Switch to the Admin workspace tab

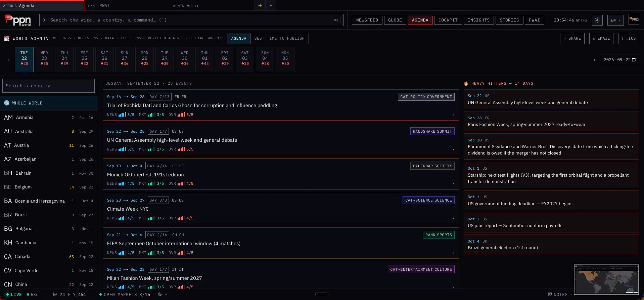(x=212, y=5)
